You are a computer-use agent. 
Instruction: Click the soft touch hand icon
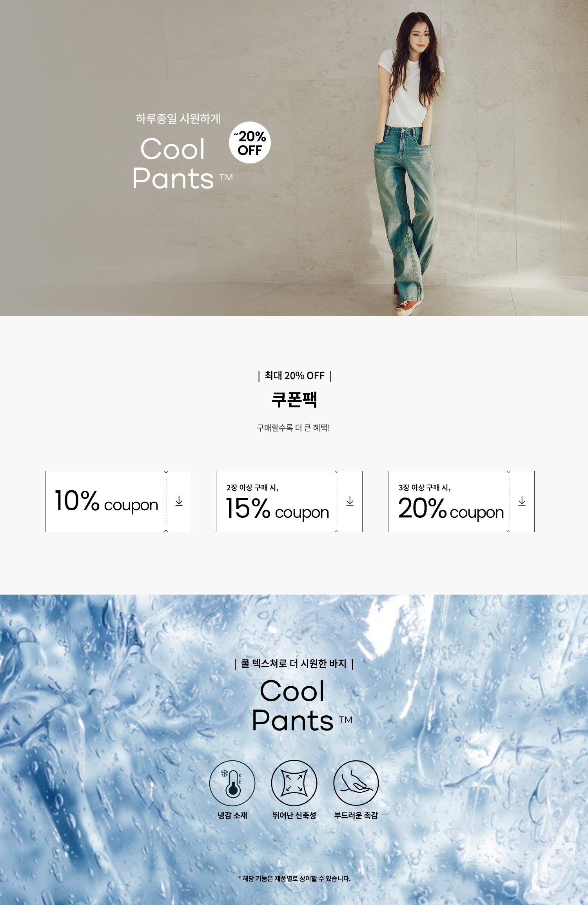356,783
